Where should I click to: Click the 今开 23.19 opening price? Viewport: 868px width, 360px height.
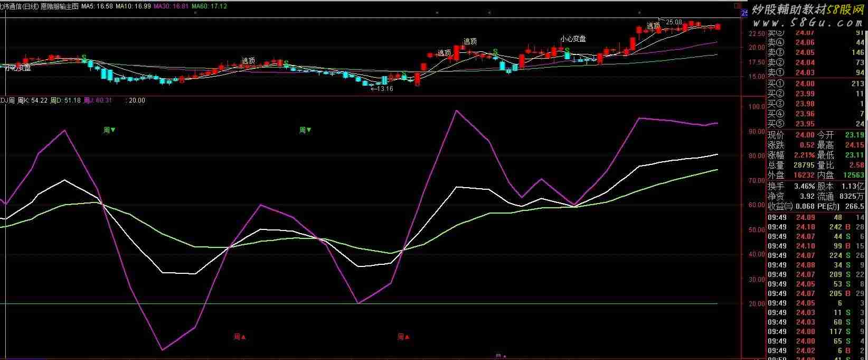click(x=854, y=135)
